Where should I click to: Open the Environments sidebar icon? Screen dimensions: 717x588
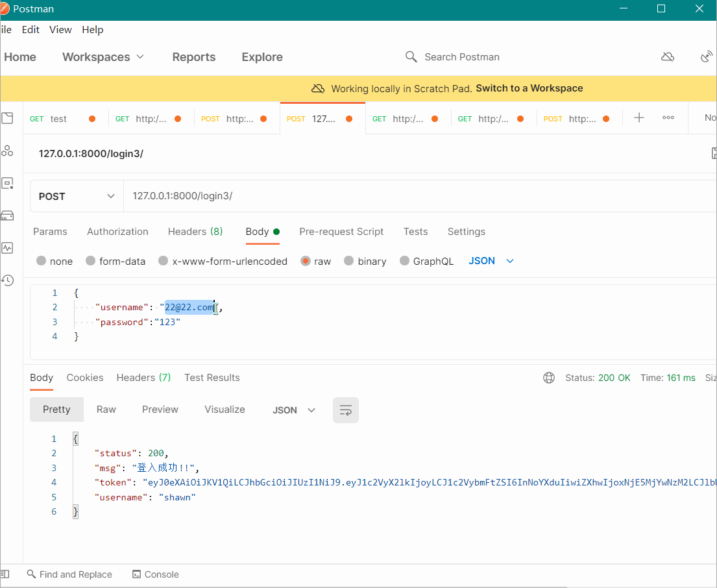[x=7, y=183]
